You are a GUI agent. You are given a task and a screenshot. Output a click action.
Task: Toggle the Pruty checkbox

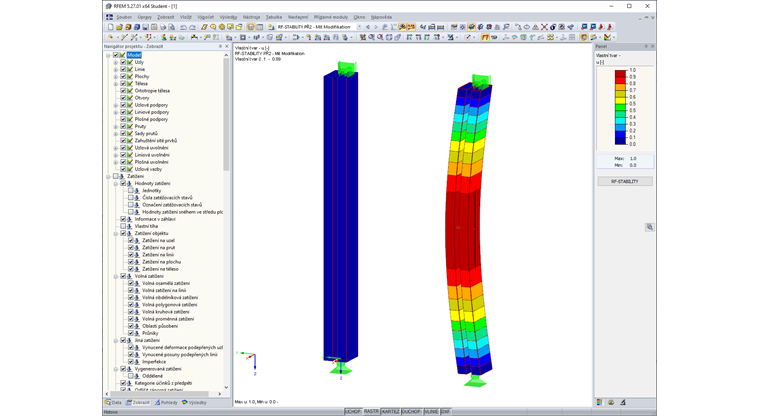[x=123, y=126]
